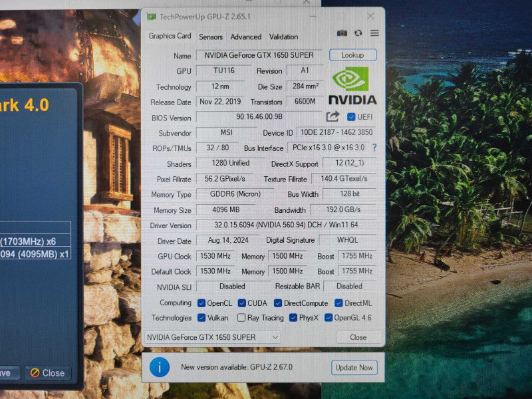Click the Bus Interface PCIe x16 3.0 value

tap(329, 148)
